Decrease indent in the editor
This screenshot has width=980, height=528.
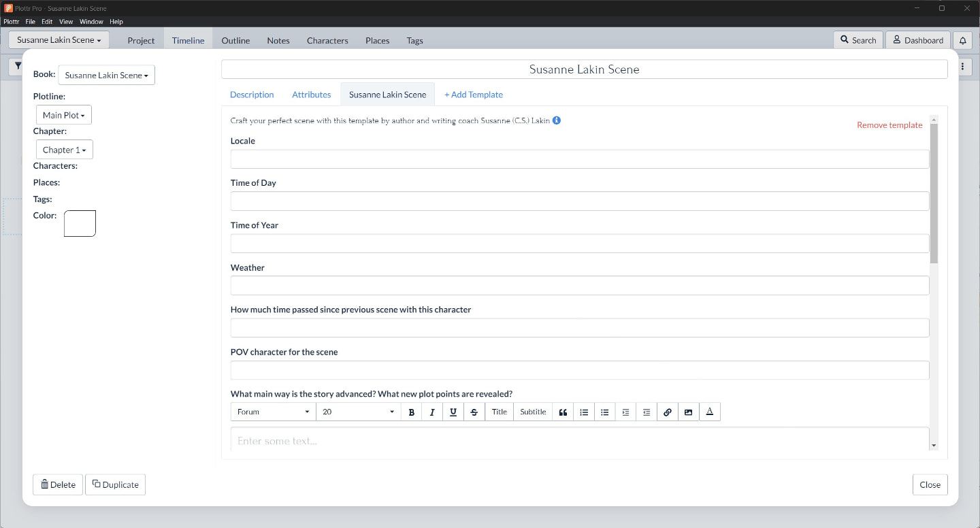647,412
